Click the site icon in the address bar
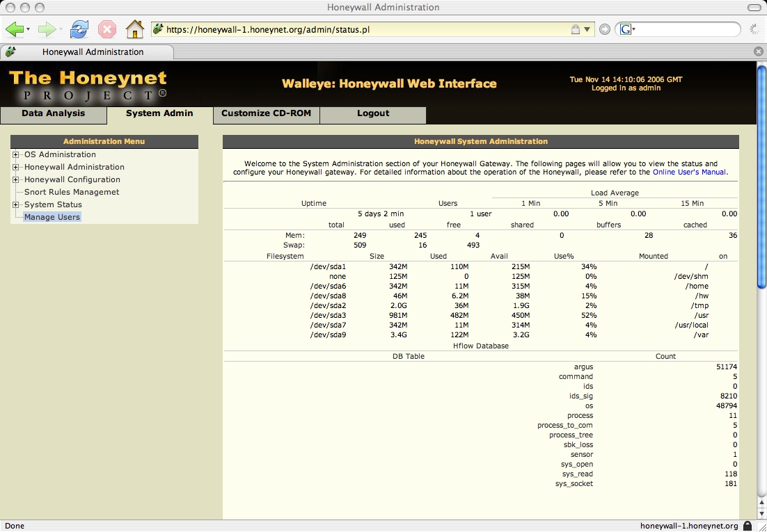The image size is (767, 532). [158, 29]
